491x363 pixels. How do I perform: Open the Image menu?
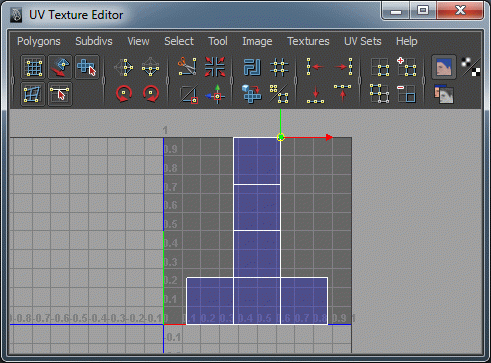[x=257, y=41]
